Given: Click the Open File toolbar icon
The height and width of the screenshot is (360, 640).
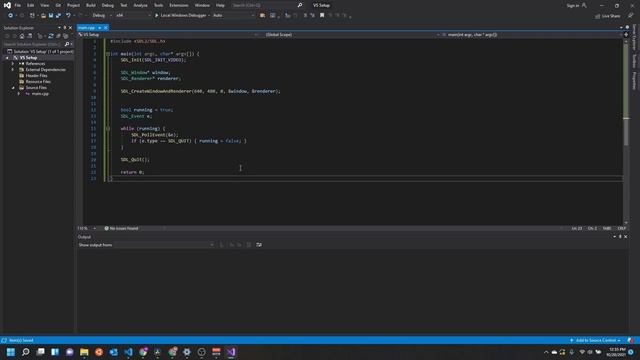Looking at the screenshot, I should point(43,16).
